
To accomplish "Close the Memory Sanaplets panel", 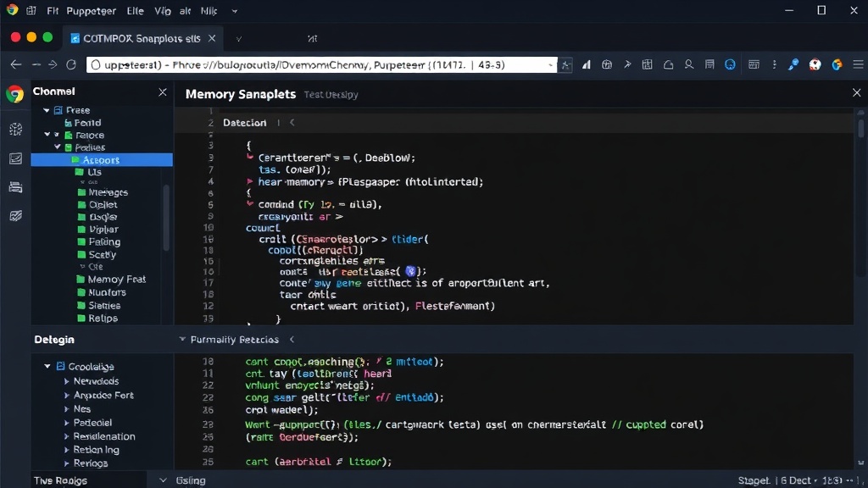I will [856, 92].
